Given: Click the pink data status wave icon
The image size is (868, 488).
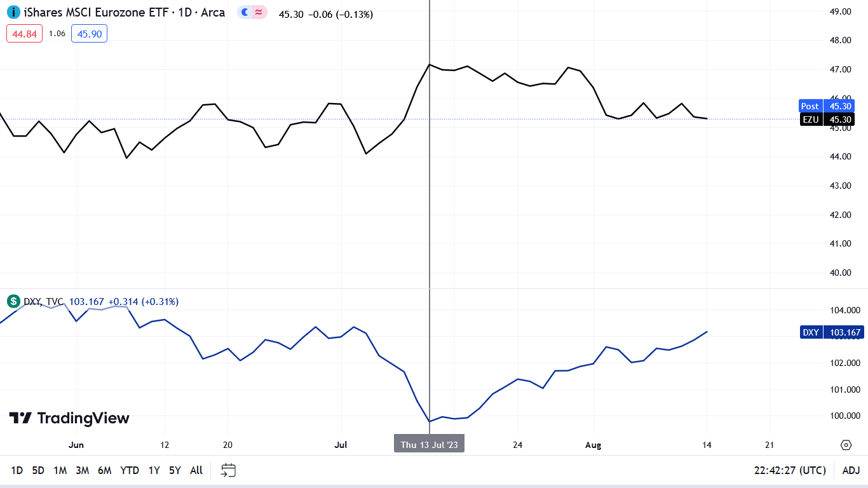Looking at the screenshot, I should coord(259,12).
